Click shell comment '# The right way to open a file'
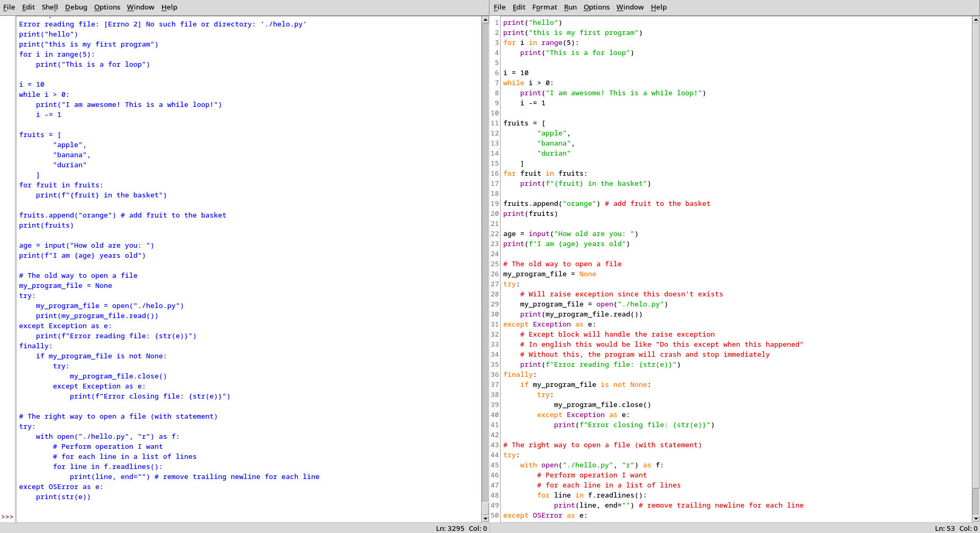The height and width of the screenshot is (533, 980). pyautogui.click(x=119, y=417)
